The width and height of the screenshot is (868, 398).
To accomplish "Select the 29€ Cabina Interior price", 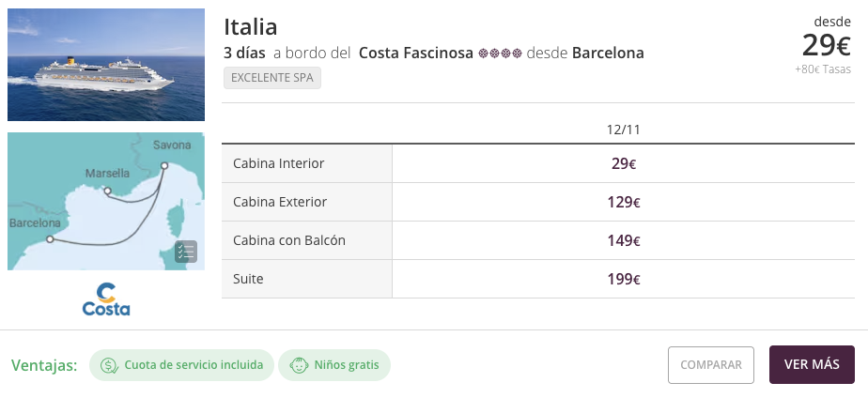I will [624, 163].
